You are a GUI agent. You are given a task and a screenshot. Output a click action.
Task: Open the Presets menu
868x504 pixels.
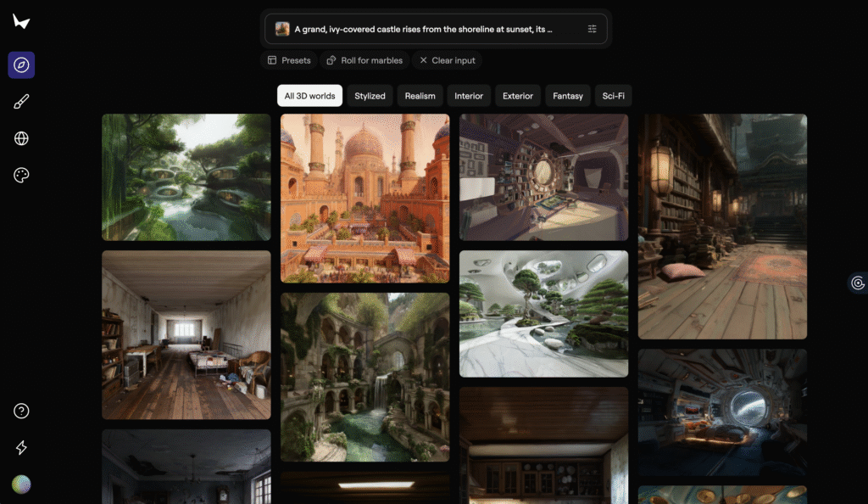(x=288, y=60)
